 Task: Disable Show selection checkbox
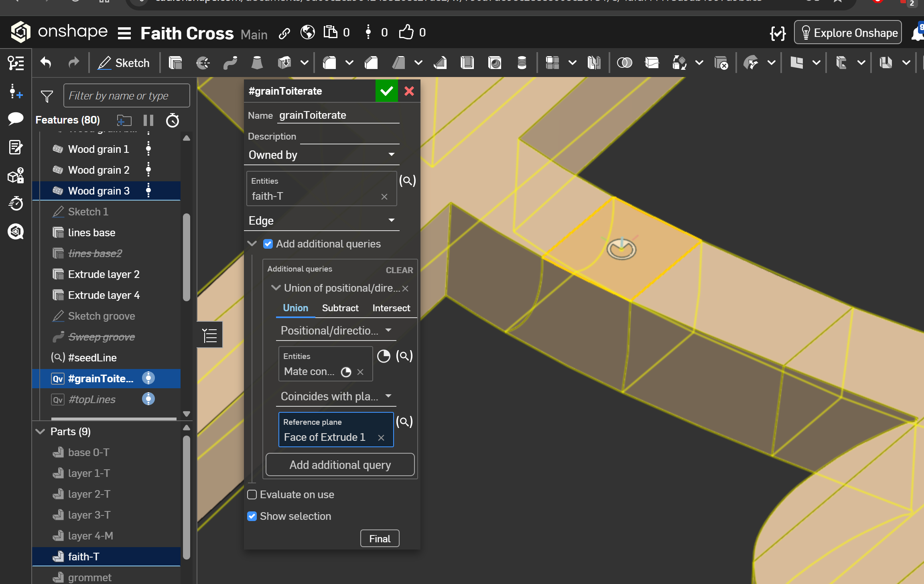(x=252, y=516)
